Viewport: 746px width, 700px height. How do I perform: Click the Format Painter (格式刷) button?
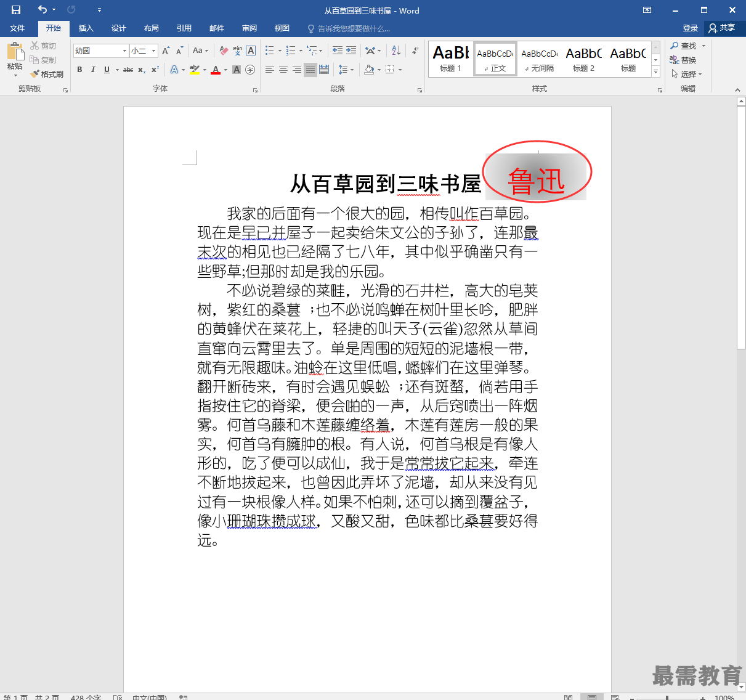tap(47, 74)
